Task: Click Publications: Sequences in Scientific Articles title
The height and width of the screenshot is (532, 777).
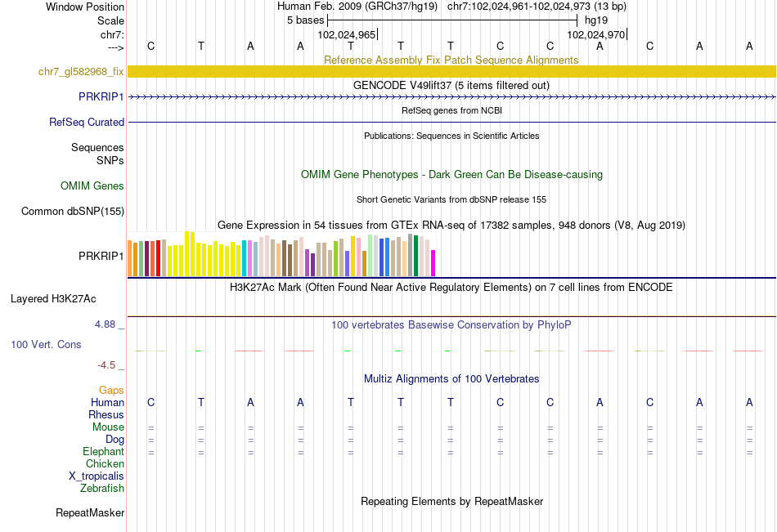Action: 451,136
